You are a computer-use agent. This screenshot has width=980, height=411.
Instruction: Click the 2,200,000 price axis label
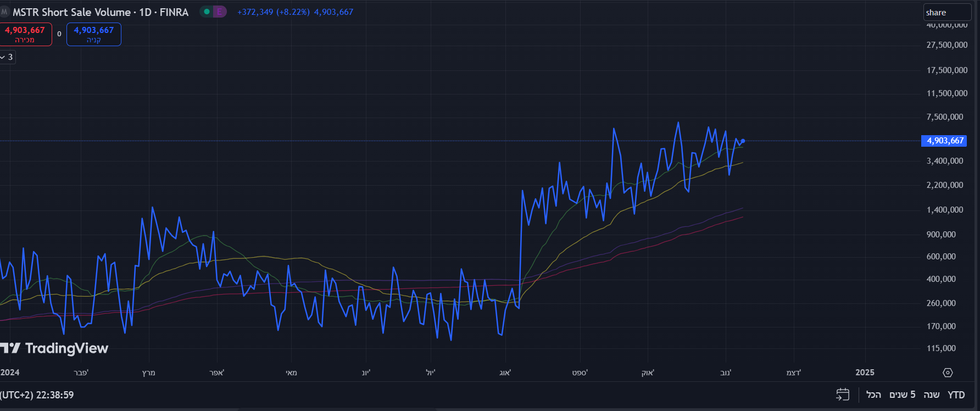945,185
